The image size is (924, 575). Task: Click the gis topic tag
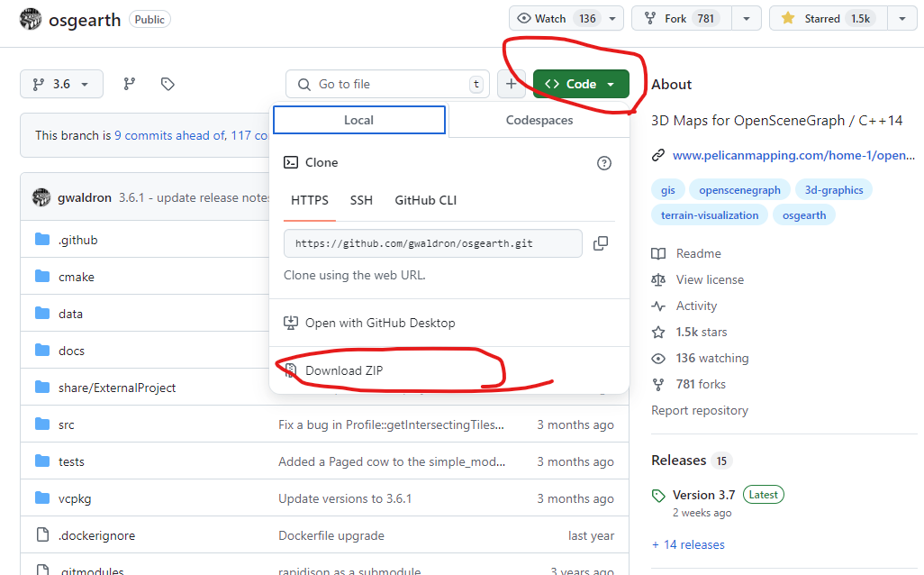pyautogui.click(x=667, y=190)
